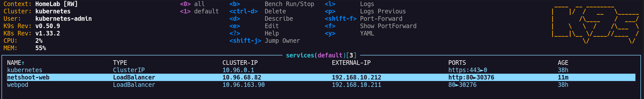Click the services(default)[3] panel title

321,55
